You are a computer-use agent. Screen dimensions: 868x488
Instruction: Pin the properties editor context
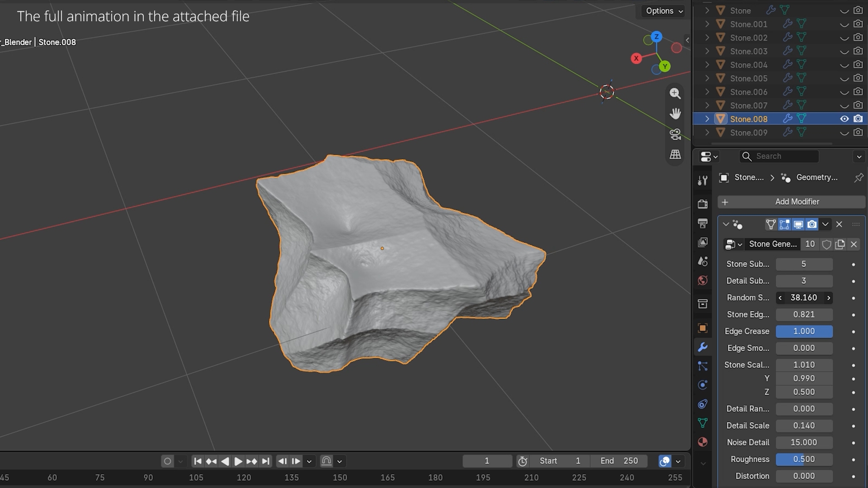[859, 178]
